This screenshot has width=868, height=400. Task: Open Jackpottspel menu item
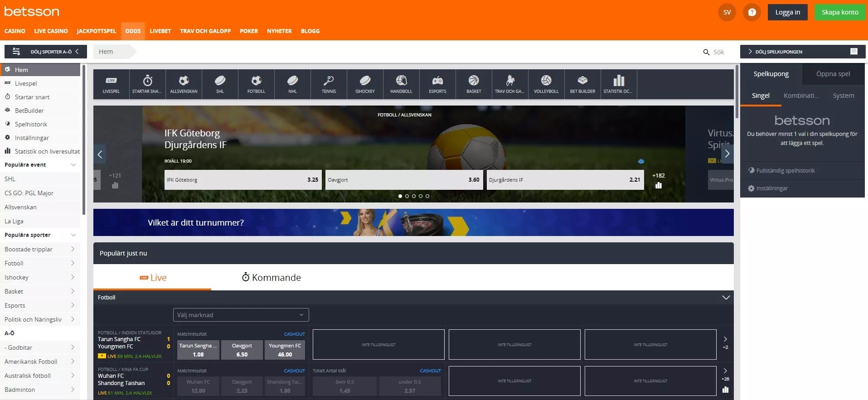click(96, 31)
